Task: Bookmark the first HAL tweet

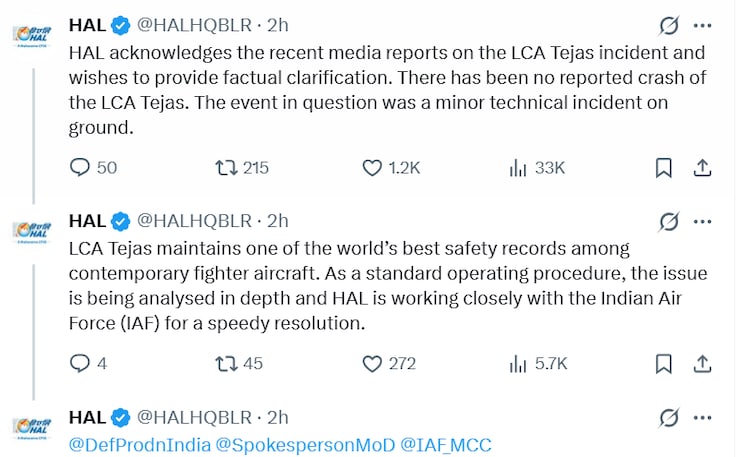Action: (x=663, y=168)
